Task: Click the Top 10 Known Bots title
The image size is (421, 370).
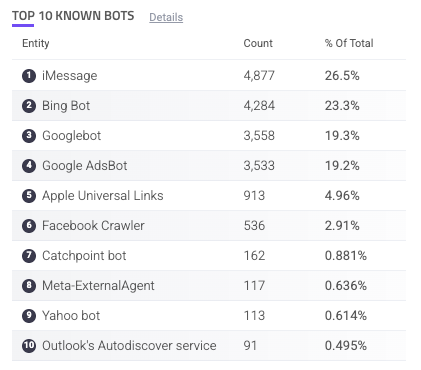Action: point(73,16)
